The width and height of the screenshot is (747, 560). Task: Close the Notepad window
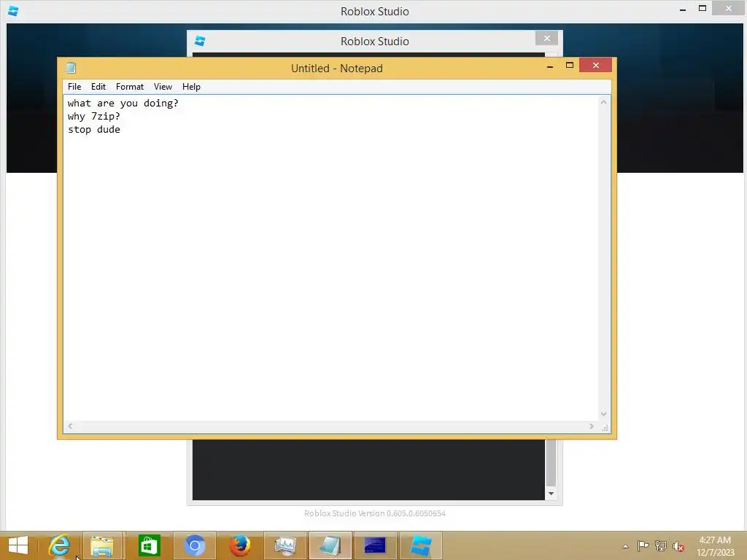[x=595, y=65]
